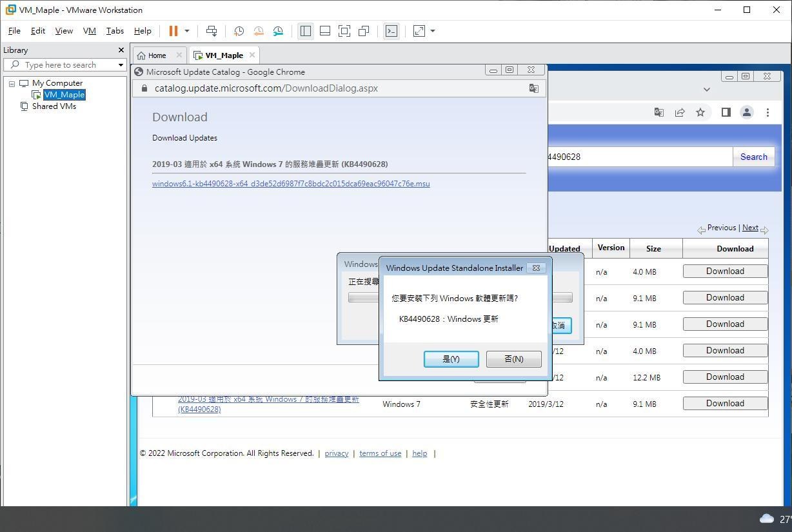This screenshot has height=532, width=792.
Task: Open the suspend button dropdown arrow
Action: [186, 30]
